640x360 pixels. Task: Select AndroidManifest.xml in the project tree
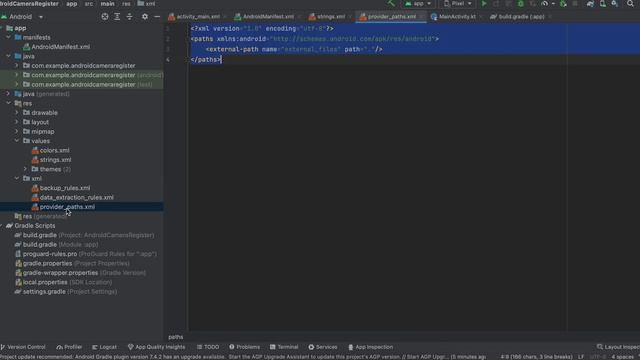tap(60, 47)
